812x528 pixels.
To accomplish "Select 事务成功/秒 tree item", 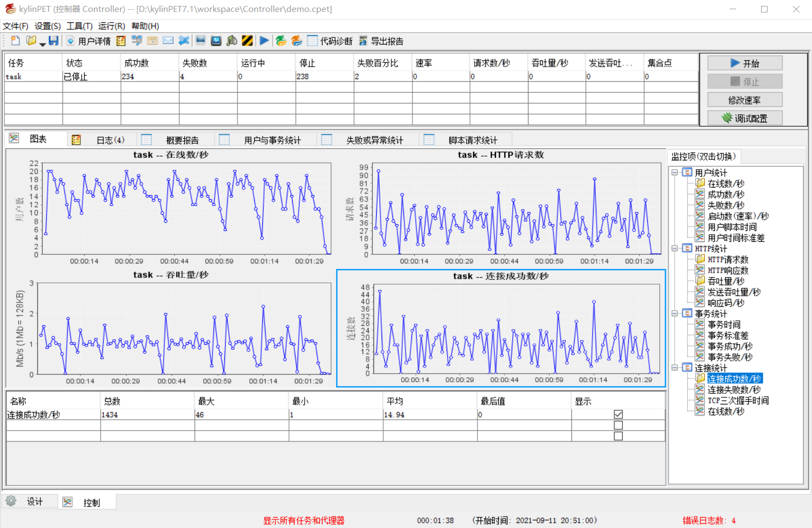I will [730, 346].
